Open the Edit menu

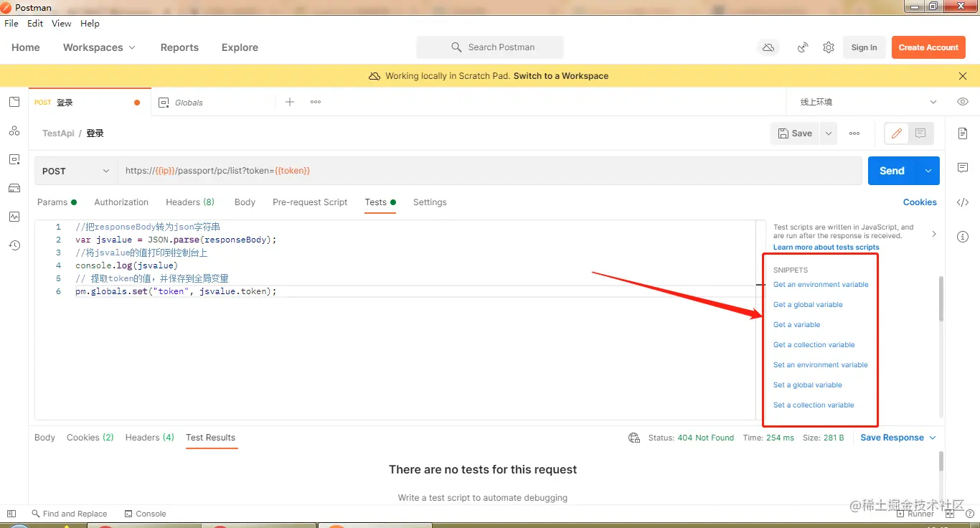click(x=35, y=24)
